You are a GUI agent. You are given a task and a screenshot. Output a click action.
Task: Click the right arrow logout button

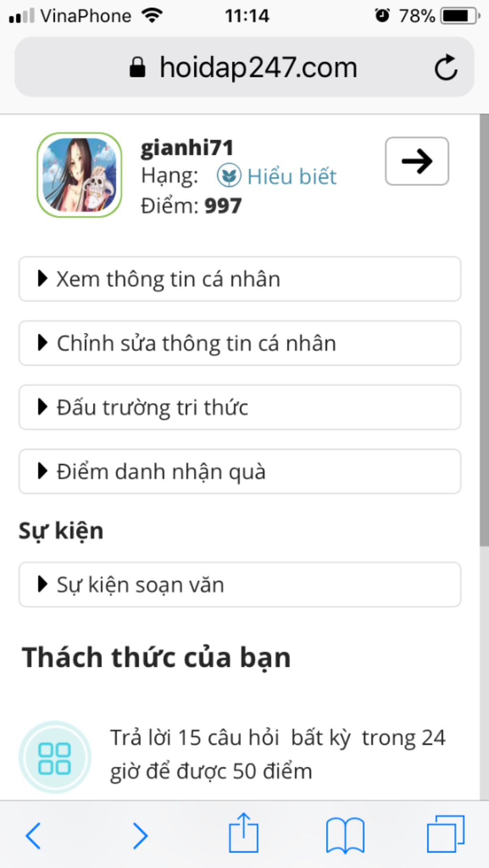pos(417,161)
